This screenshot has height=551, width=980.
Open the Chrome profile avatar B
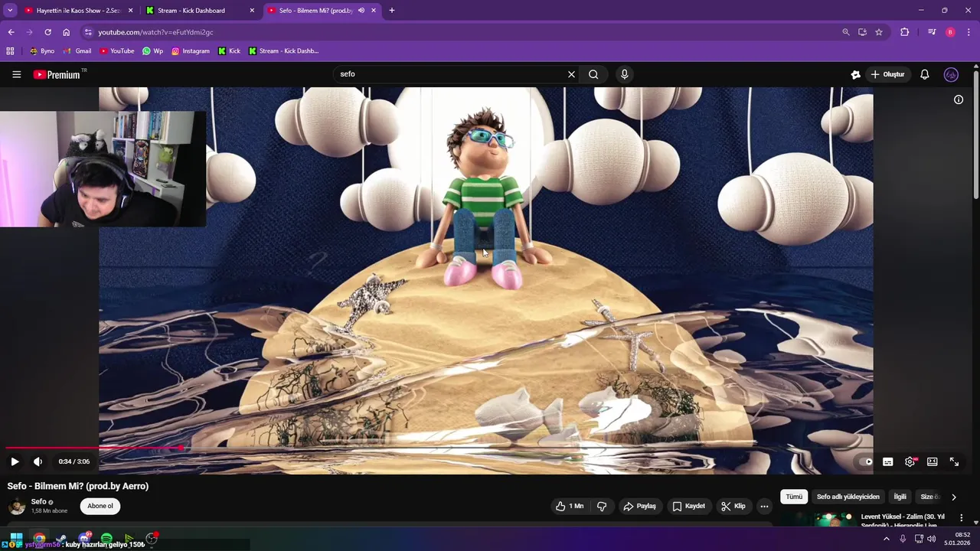(950, 32)
